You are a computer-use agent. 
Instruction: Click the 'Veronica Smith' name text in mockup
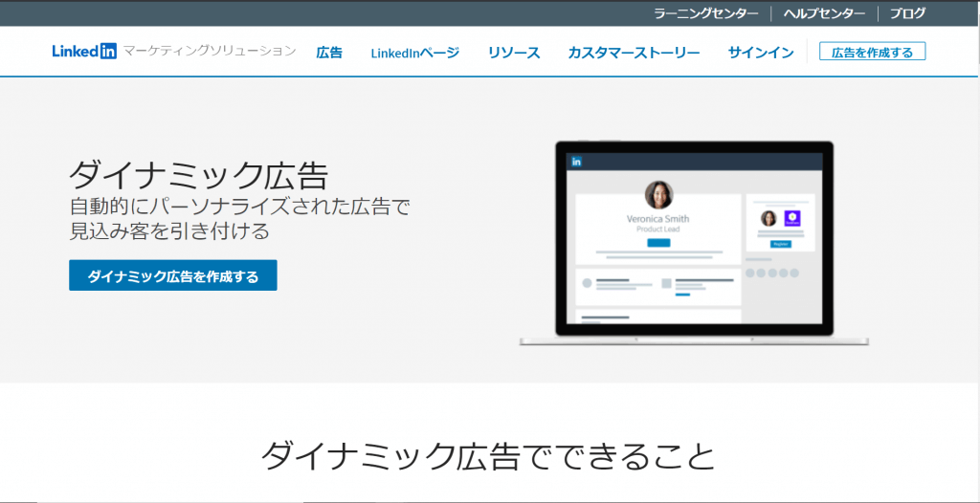tap(658, 219)
